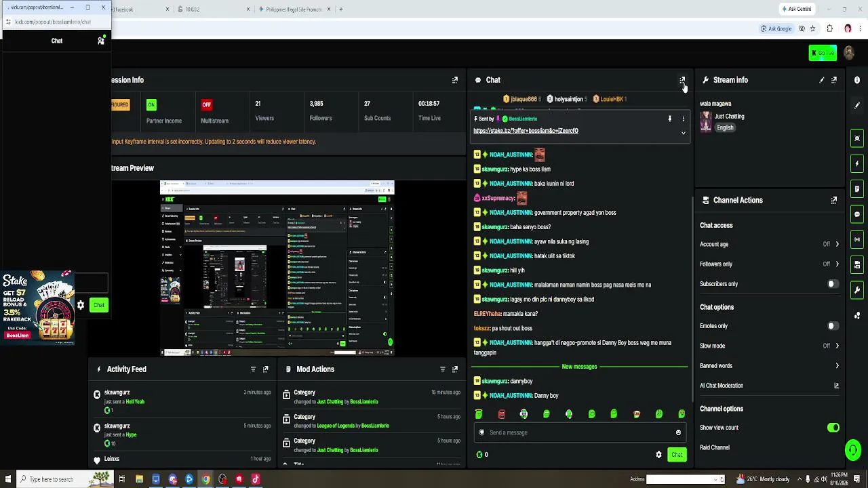Toggle the Subscribers only switch
Screen dimensions: 868x488
tap(833, 284)
